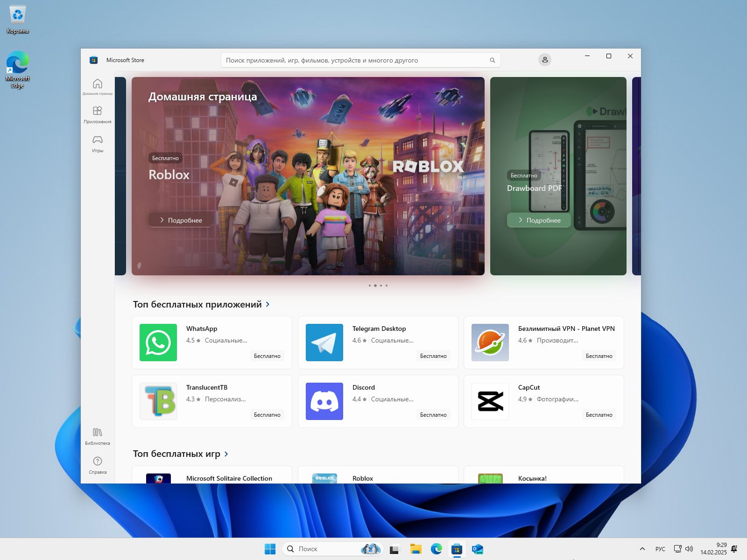Switch to the Домашняя страница tab
The image size is (747, 560).
pyautogui.click(x=97, y=86)
